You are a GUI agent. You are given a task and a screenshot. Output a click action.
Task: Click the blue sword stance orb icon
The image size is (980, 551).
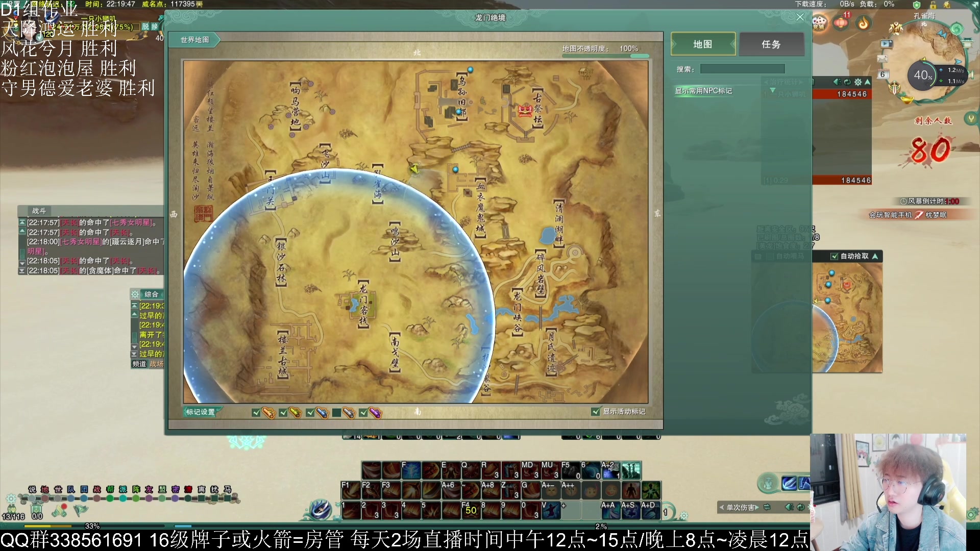pos(320,509)
